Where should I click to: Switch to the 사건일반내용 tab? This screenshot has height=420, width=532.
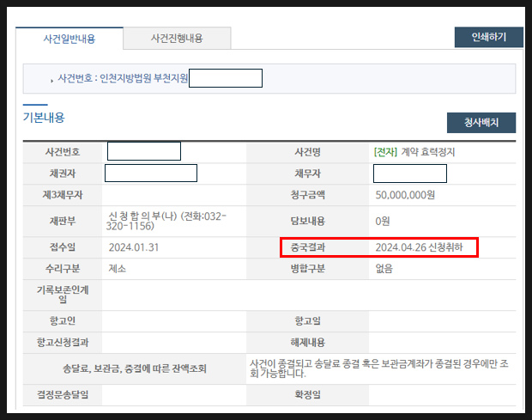coord(70,38)
